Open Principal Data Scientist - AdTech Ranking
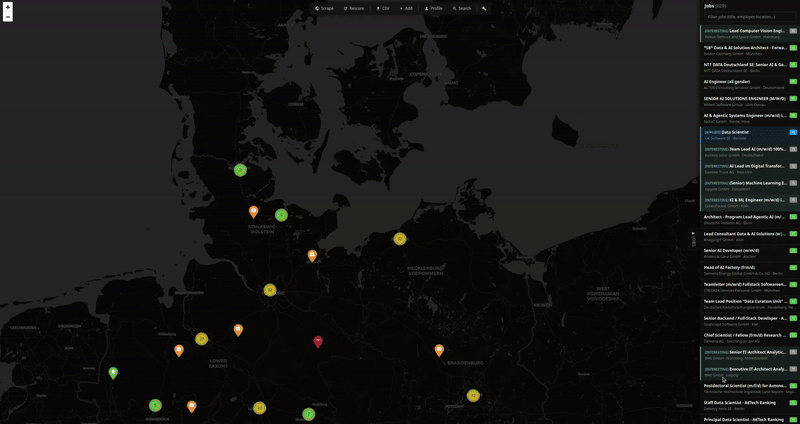Viewport: 800px width, 424px height. point(749,419)
